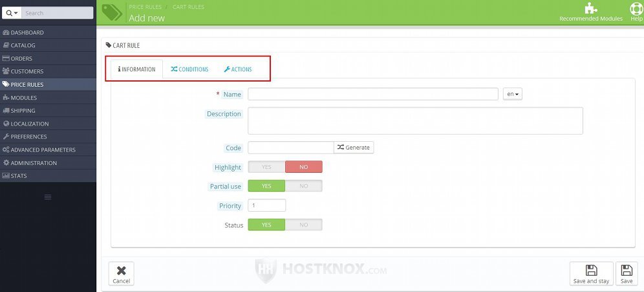The height and width of the screenshot is (292, 644).
Task: Set Status to YES
Action: click(266, 225)
